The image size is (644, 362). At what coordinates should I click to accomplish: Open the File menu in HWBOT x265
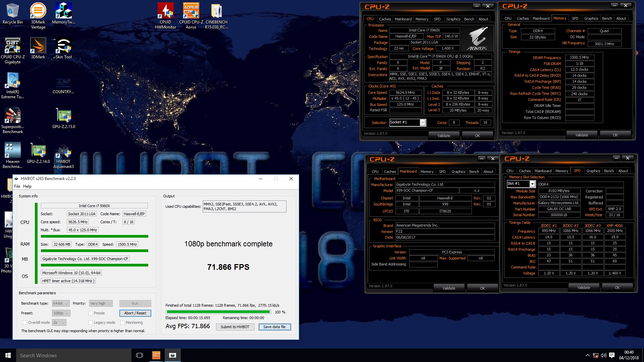17,186
